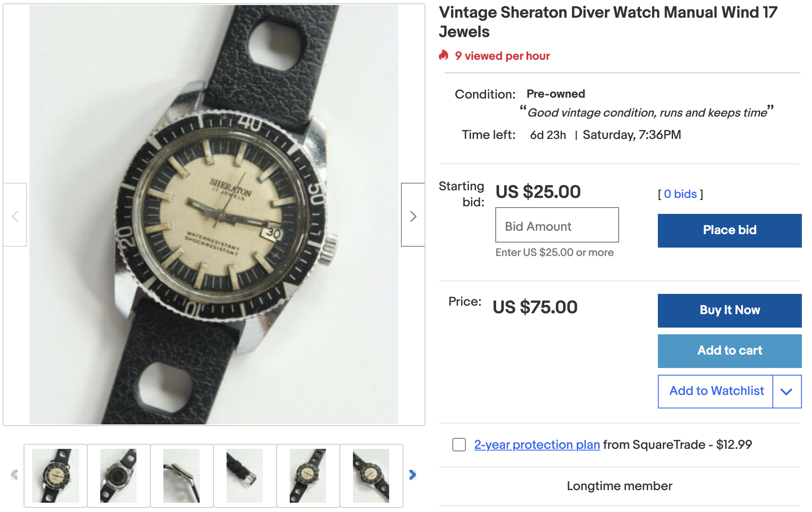Enable the 2-year protection plan checkbox
The image size is (812, 512).
[x=459, y=445]
